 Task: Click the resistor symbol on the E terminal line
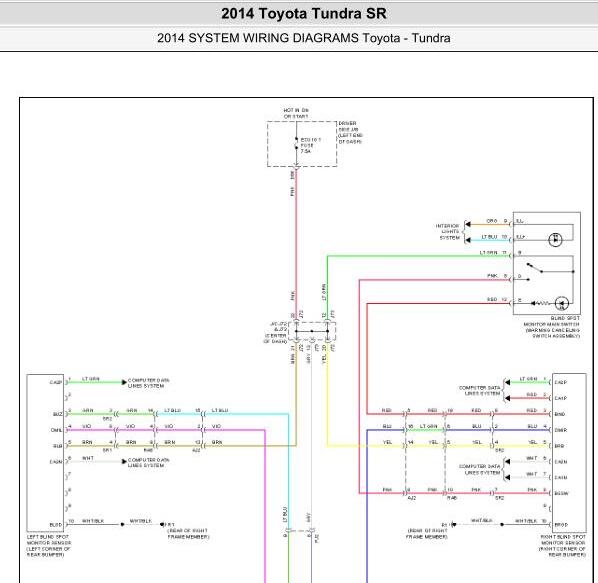click(543, 304)
